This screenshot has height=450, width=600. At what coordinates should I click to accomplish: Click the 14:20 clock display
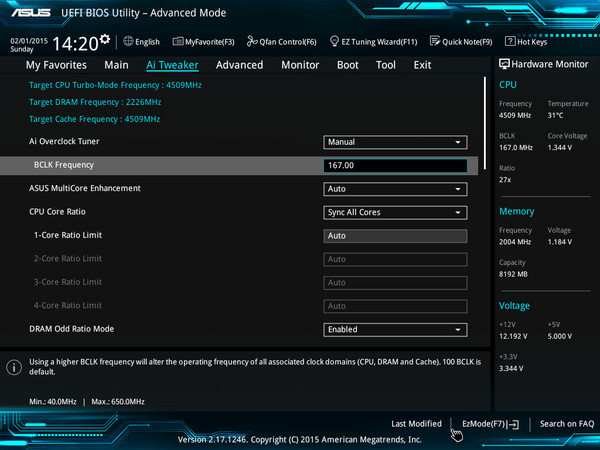tap(75, 43)
